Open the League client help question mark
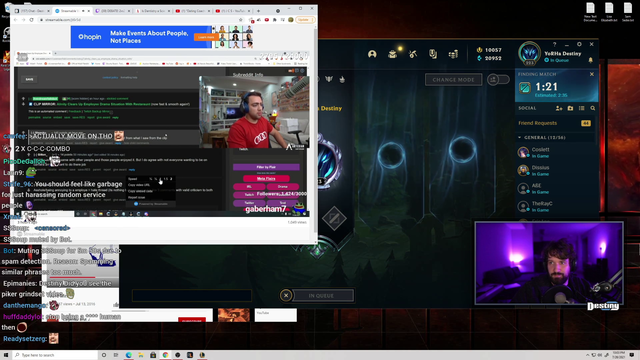The image size is (640, 360). (x=554, y=44)
